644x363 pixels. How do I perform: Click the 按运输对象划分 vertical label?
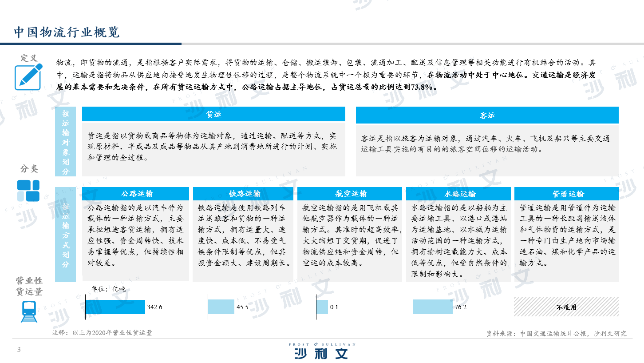[x=66, y=142]
